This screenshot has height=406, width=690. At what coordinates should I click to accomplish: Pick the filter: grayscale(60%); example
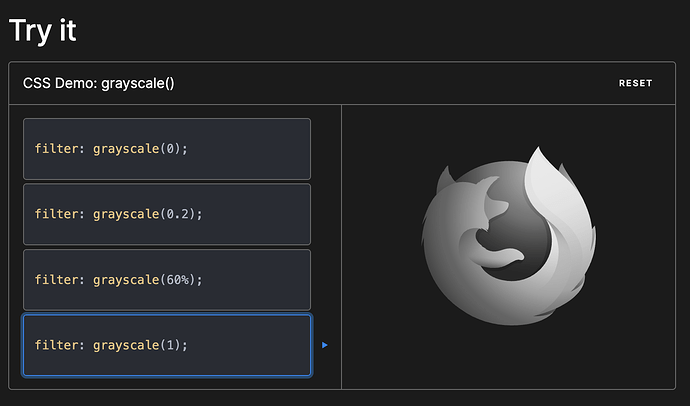click(167, 280)
